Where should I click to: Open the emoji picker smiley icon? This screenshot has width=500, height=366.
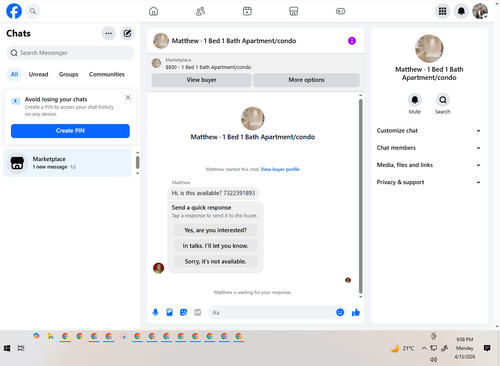click(340, 312)
